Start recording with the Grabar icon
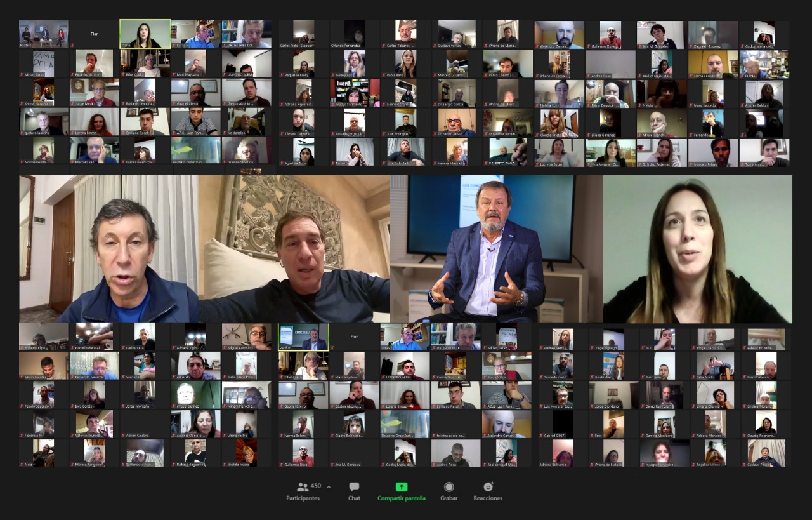 449,487
